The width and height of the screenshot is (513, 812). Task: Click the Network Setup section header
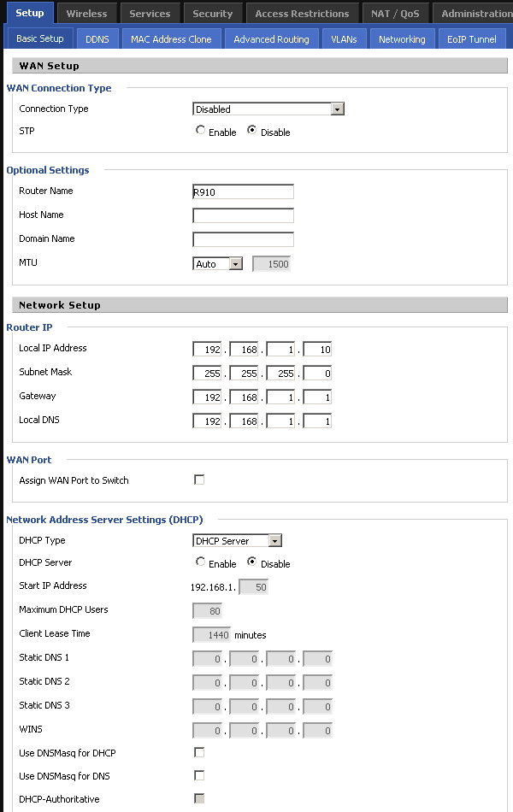[x=260, y=305]
